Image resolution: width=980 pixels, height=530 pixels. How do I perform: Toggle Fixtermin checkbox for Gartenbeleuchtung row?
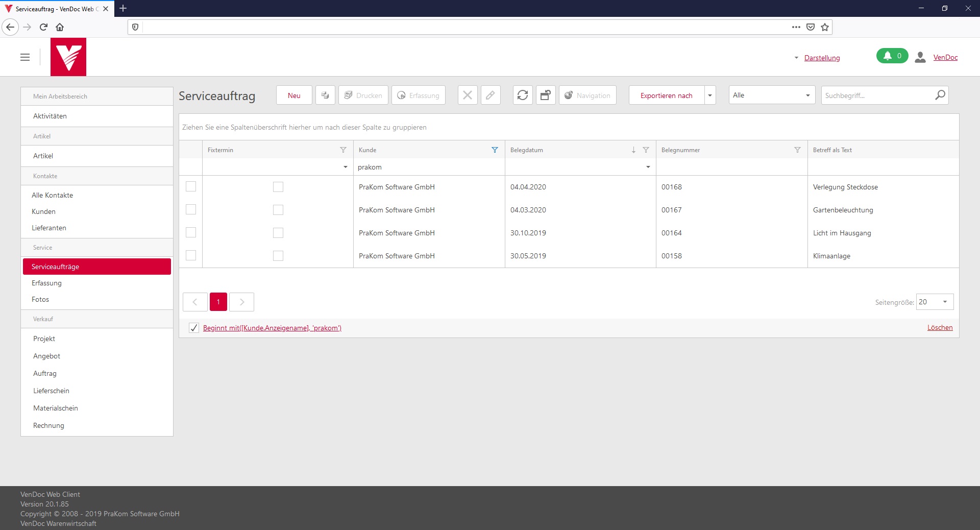click(278, 210)
